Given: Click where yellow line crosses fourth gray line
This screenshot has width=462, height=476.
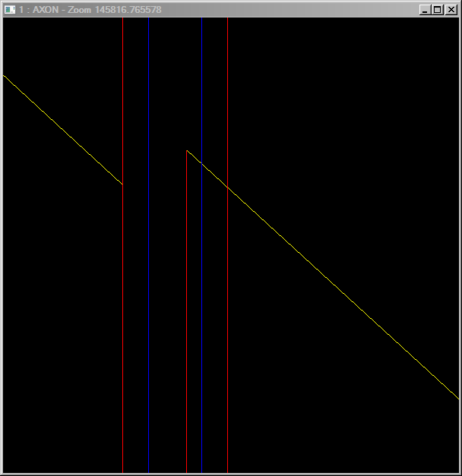Looking at the screenshot, I should tap(201, 163).
